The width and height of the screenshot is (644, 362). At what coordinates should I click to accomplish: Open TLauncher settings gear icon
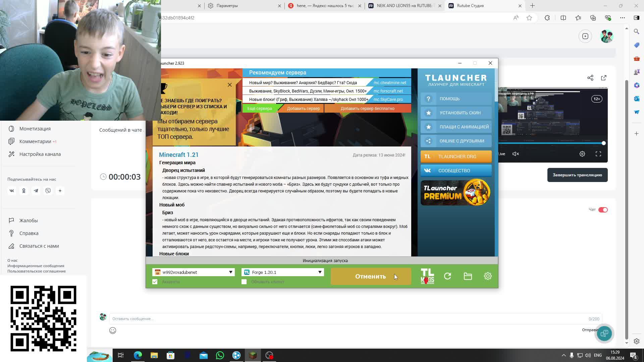tap(488, 276)
